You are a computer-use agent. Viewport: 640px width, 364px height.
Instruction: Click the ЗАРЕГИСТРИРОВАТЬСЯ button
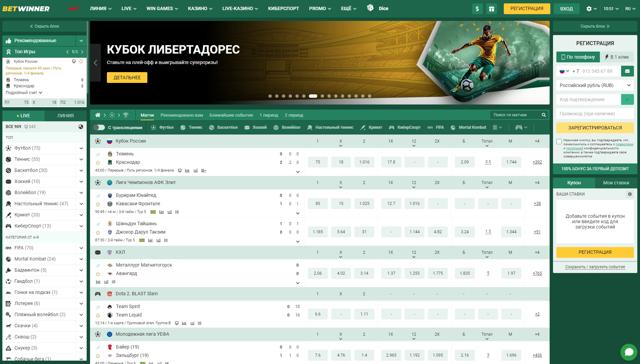[595, 128]
